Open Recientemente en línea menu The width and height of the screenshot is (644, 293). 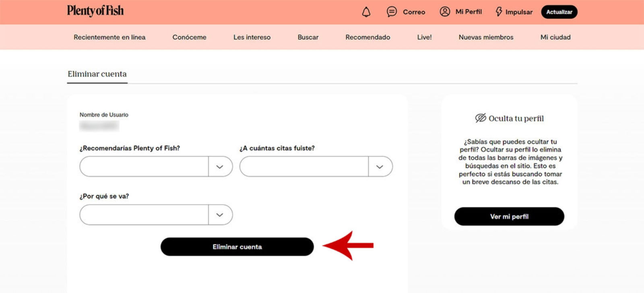coord(109,37)
